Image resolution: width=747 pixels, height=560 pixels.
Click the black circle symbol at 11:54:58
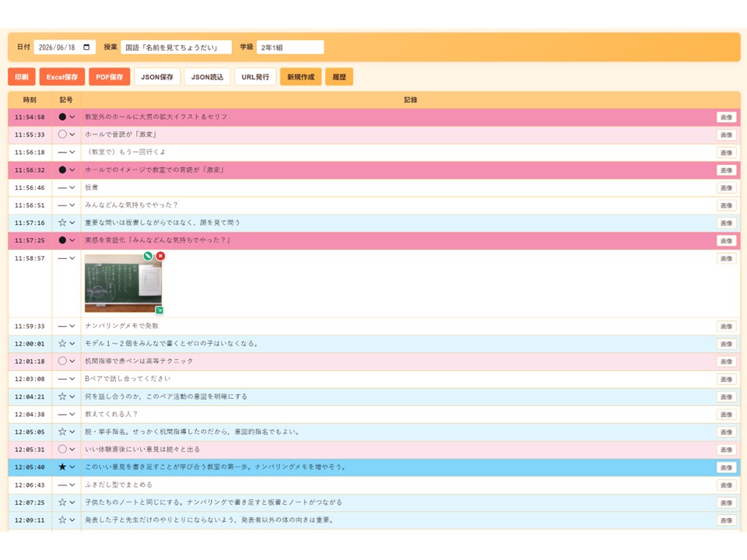click(62, 117)
